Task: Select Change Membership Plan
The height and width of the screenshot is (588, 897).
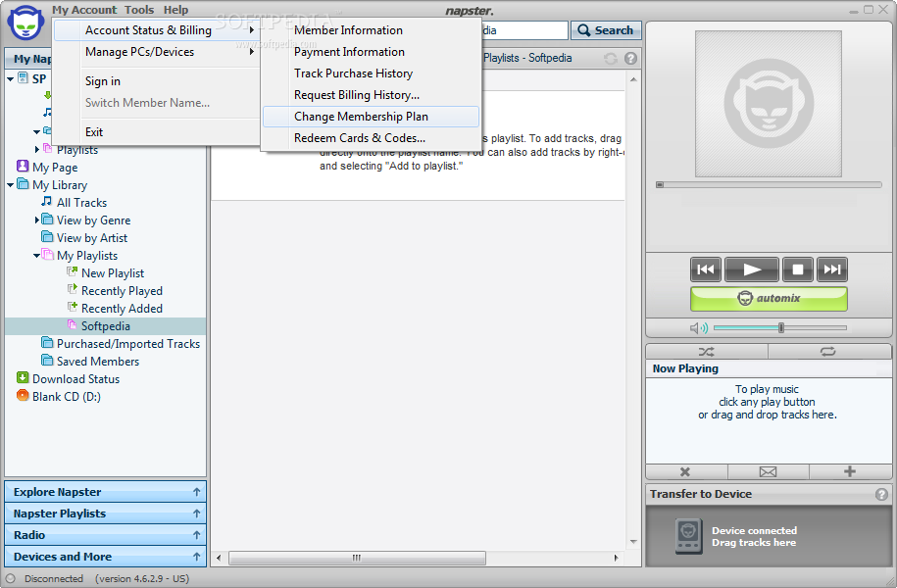Action: (371, 117)
